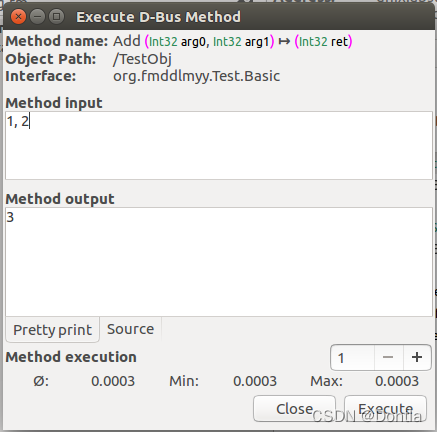Switch to the Source tab
Image resolution: width=437 pixels, height=432 pixels.
tap(131, 329)
